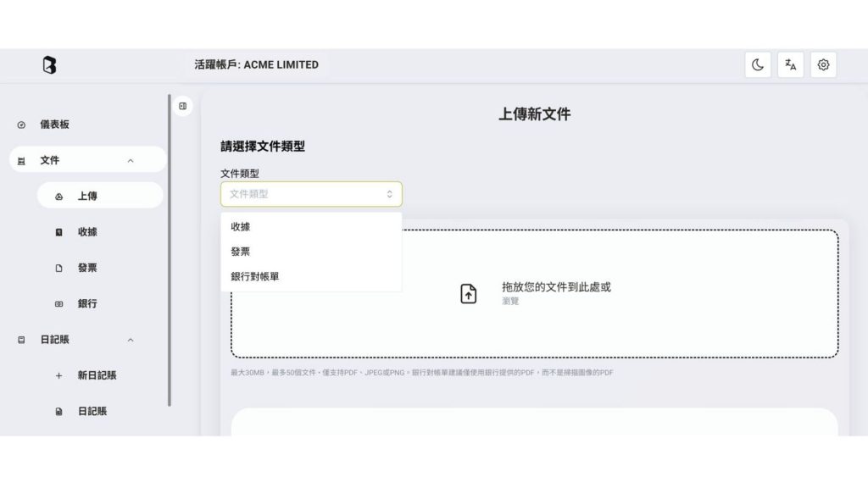Collapse the 文件 section chevron
Viewport: 868px width, 488px height.
(x=131, y=160)
